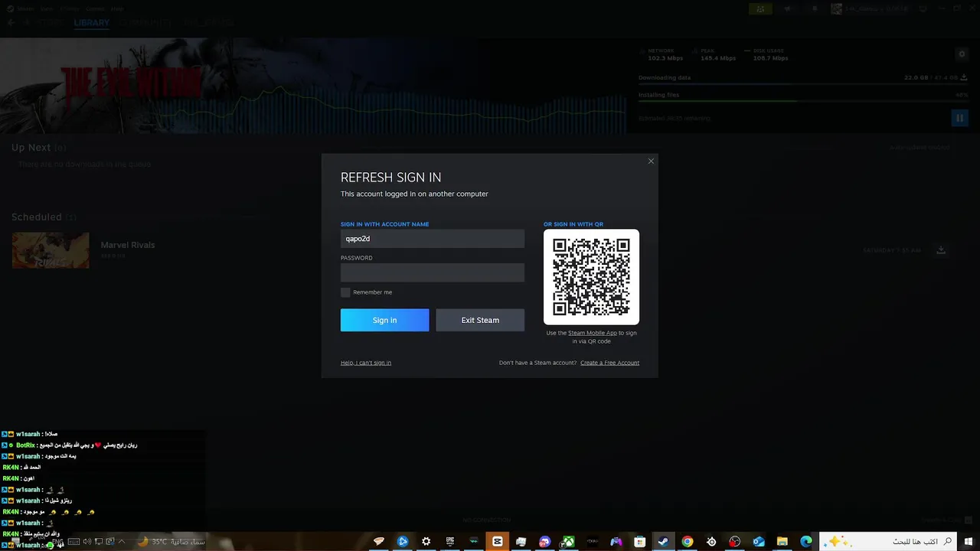The width and height of the screenshot is (980, 551).
Task: Open downloads settings gear icon
Action: pos(962,54)
